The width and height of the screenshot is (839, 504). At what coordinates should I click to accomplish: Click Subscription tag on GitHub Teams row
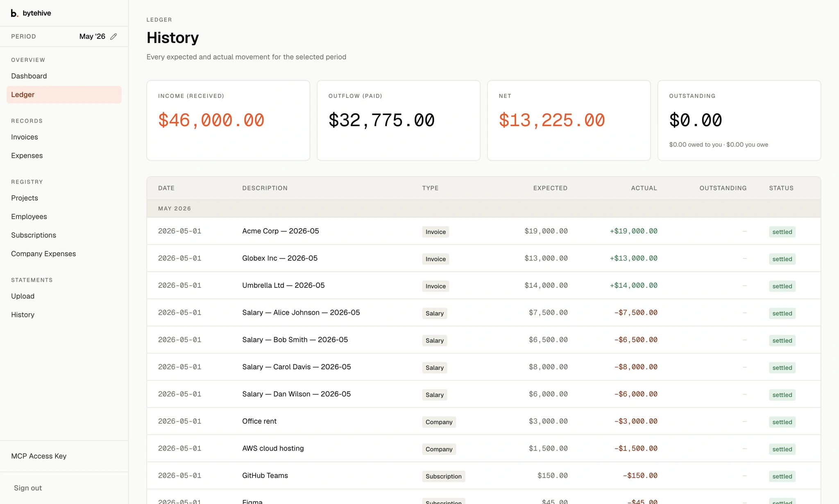[444, 476]
